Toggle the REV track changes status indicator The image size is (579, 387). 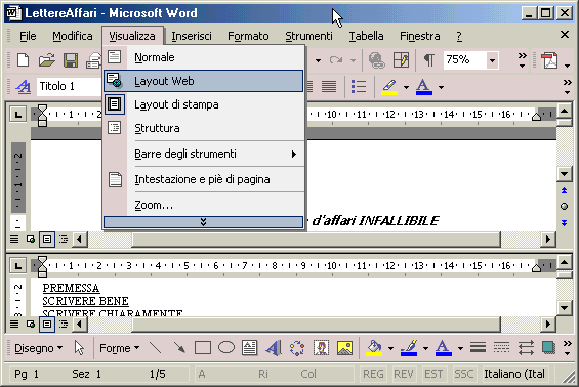[404, 374]
